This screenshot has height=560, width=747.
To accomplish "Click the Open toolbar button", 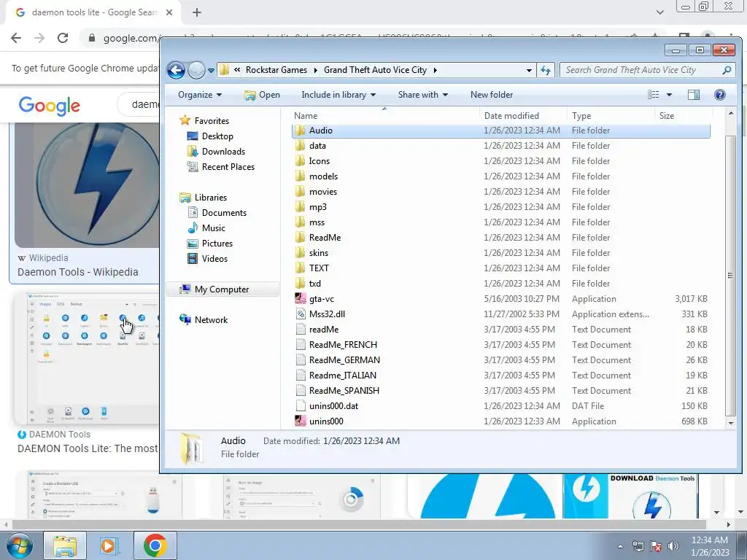I will (262, 95).
